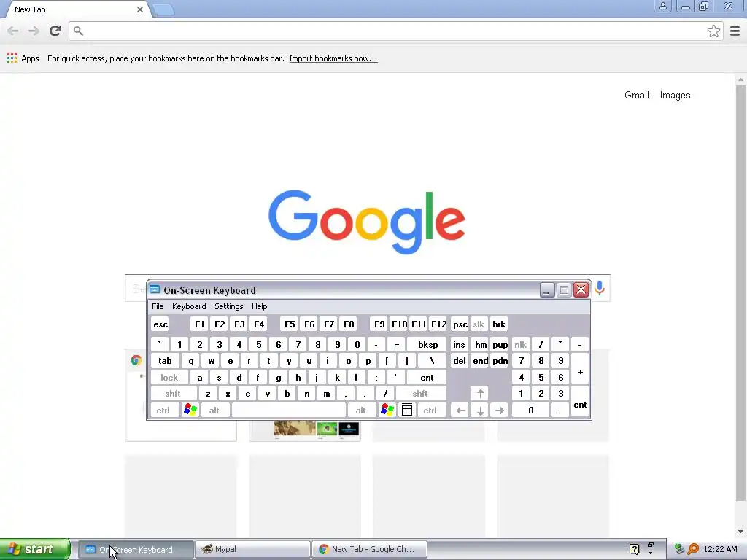Open the Settings menu of On-Screen Keyboard

pos(228,306)
